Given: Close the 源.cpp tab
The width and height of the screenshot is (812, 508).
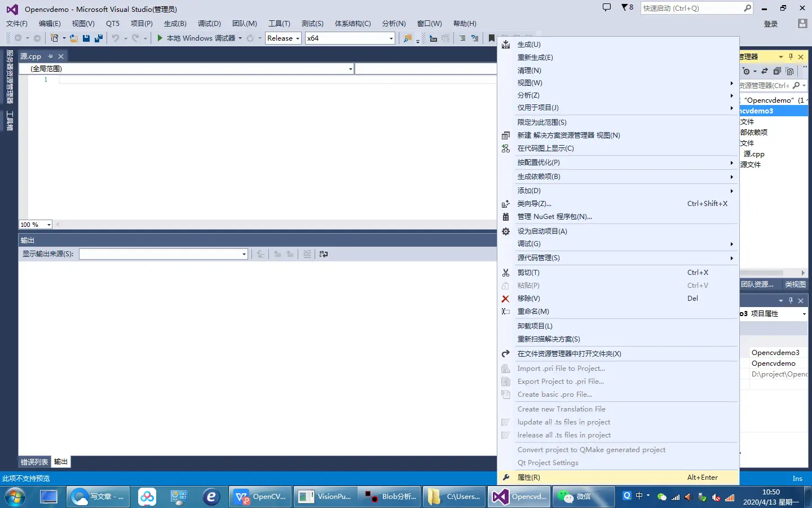Looking at the screenshot, I should 61,56.
